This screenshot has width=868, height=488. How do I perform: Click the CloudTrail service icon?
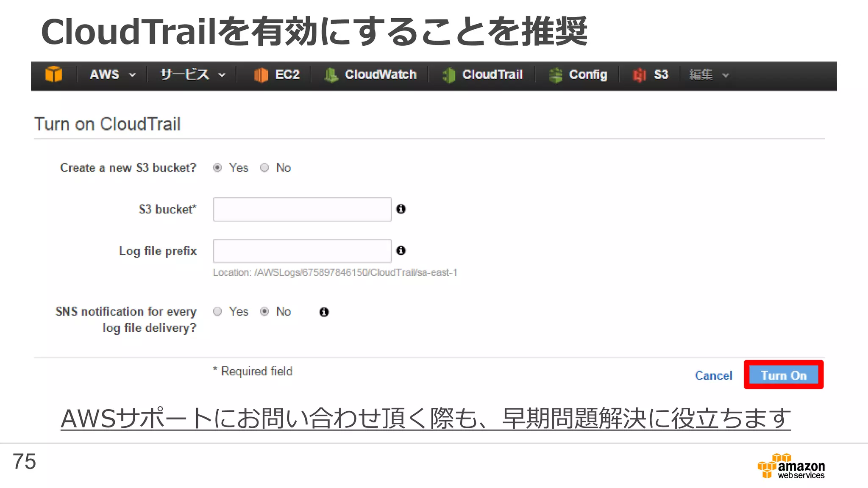[x=449, y=75]
